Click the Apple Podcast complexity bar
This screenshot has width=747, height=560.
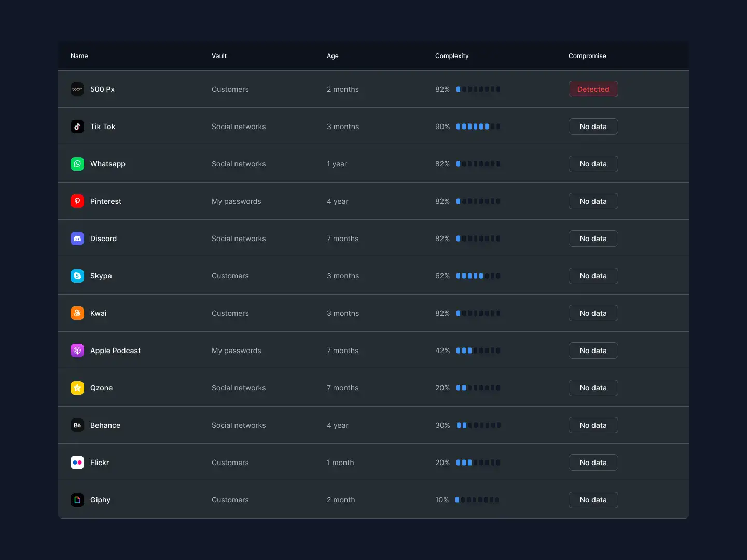(478, 351)
